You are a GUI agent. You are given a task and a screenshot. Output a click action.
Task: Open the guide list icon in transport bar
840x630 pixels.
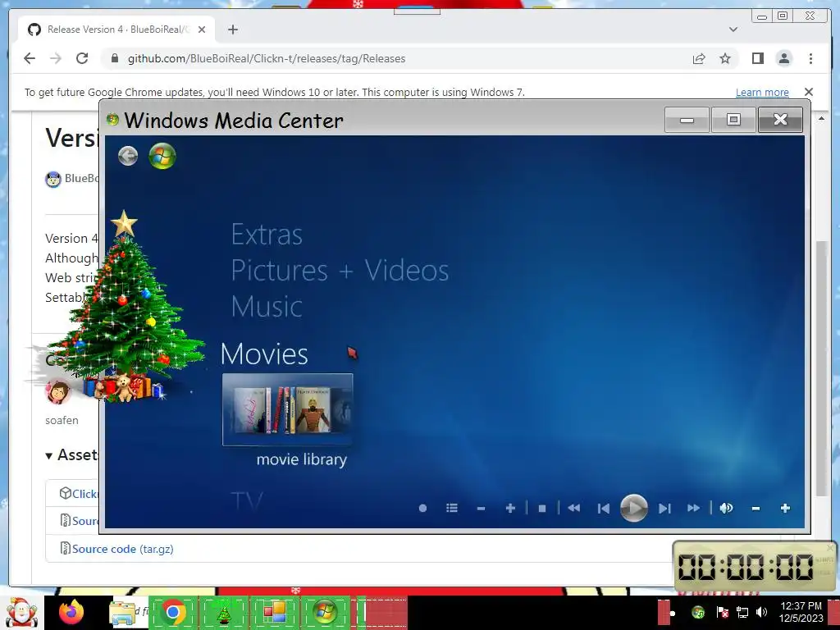coord(452,508)
